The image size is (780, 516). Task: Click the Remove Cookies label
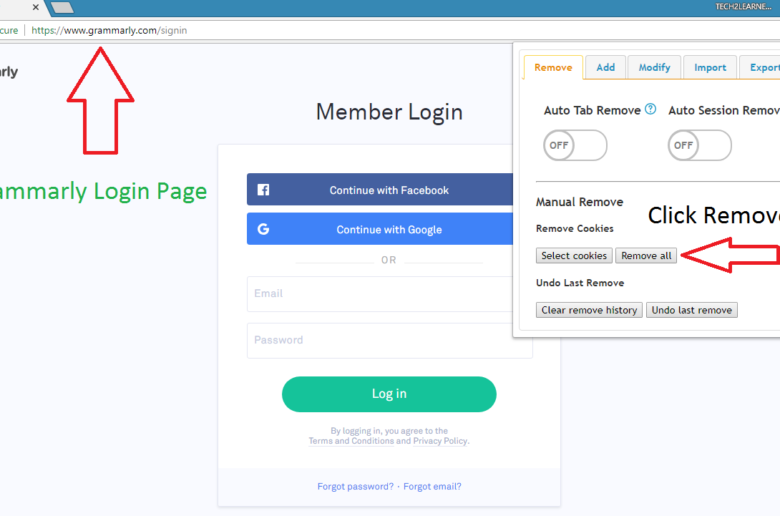point(575,228)
